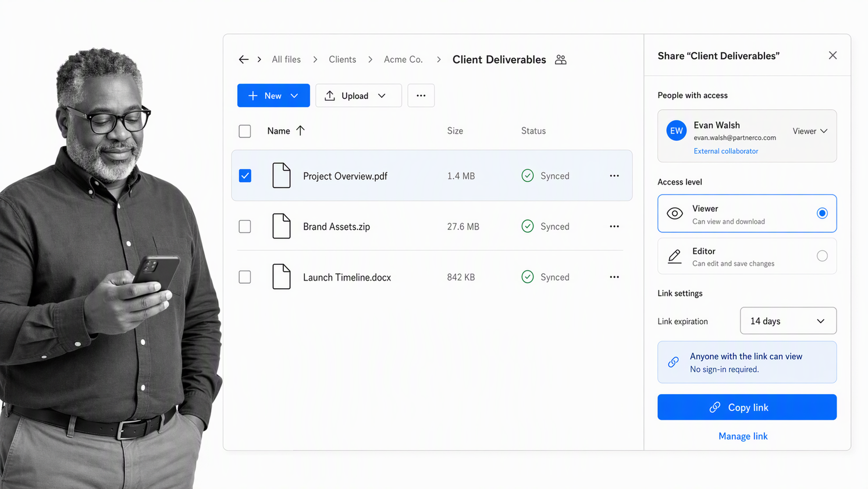Expand the New button dropdown
The height and width of the screenshot is (489, 868).
pyautogui.click(x=294, y=95)
